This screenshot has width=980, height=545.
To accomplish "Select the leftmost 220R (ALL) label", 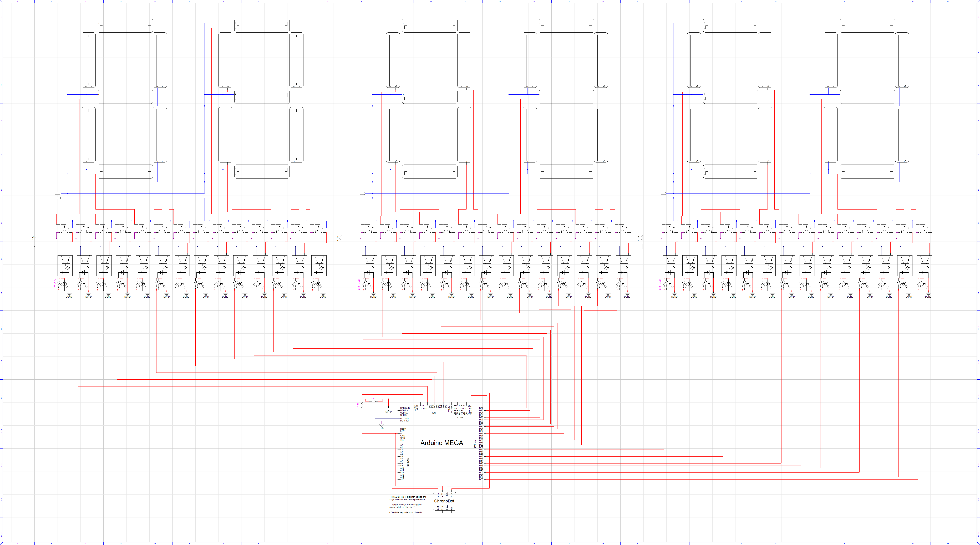I will click(55, 284).
